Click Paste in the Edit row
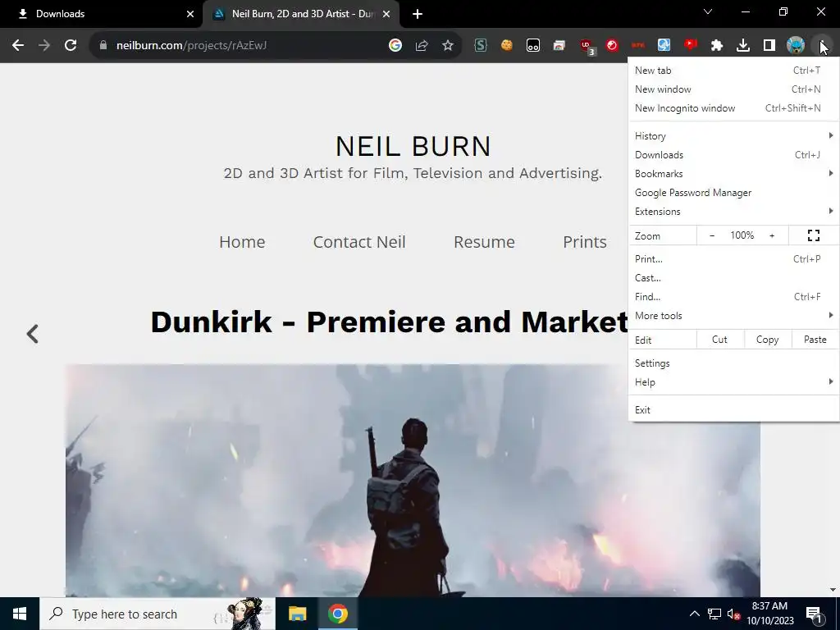This screenshot has height=630, width=840. point(815,340)
